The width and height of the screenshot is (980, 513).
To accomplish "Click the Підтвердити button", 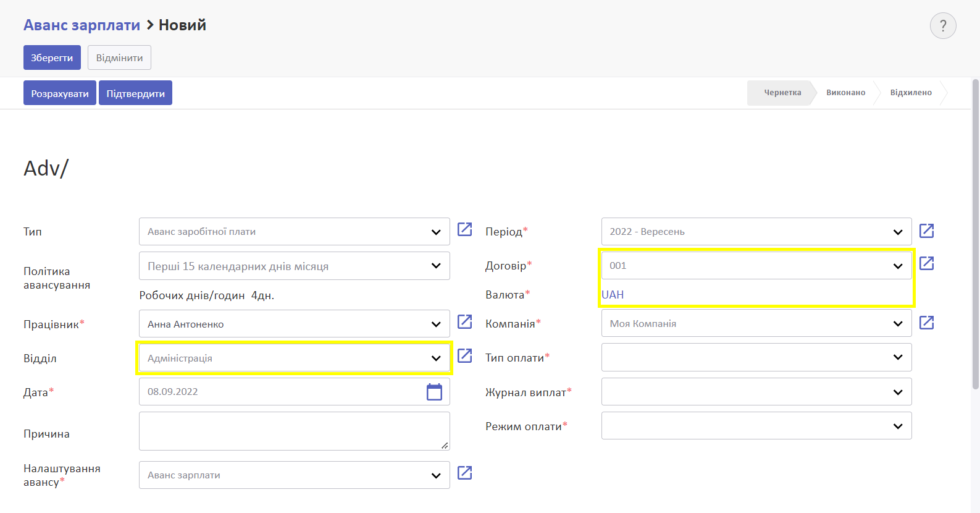I will tap(135, 93).
